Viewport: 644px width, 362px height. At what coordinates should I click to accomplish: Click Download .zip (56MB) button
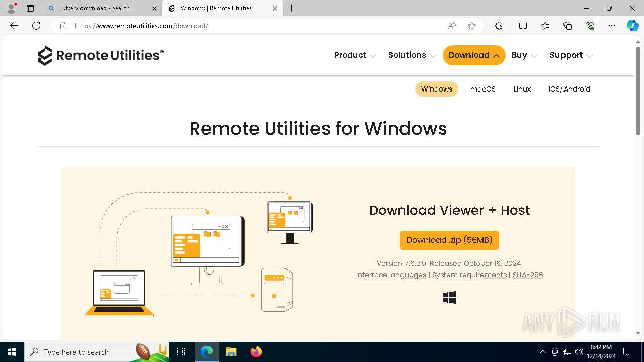click(x=449, y=240)
